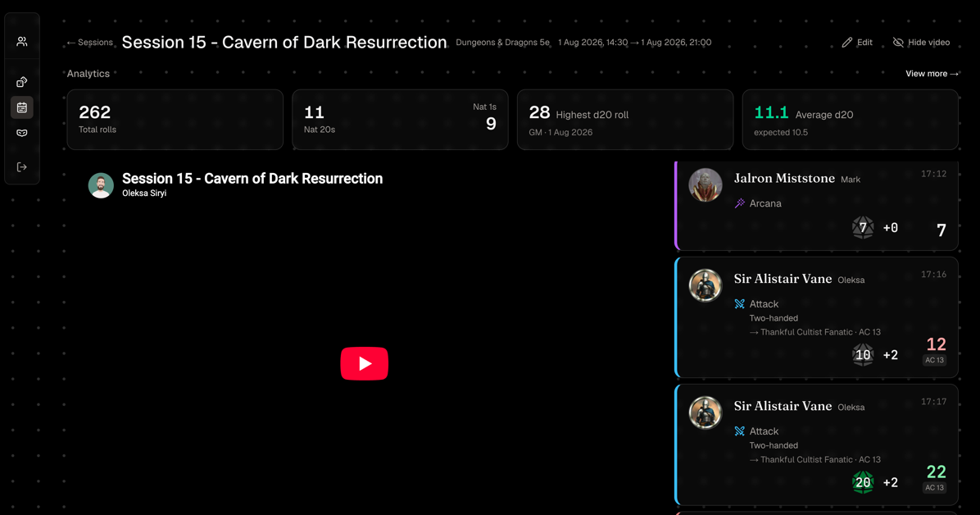Click result 22 on 17:17 roll
Screen dimensions: 980x515
tap(936, 472)
